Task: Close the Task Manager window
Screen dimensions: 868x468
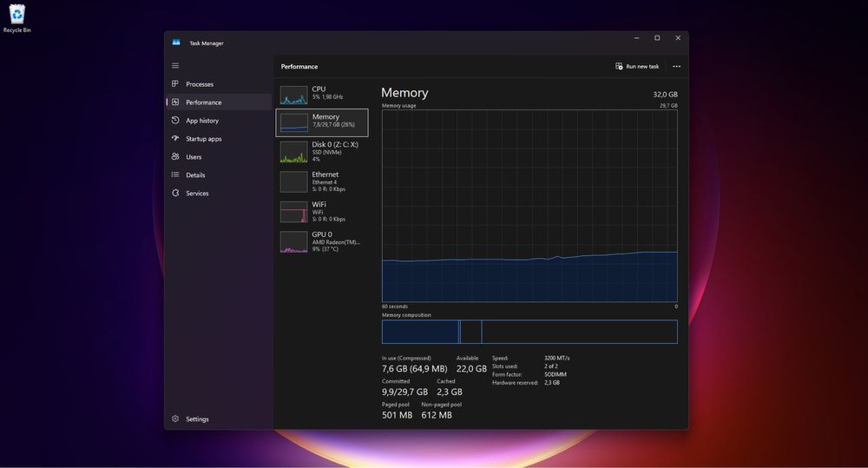Action: coord(678,38)
